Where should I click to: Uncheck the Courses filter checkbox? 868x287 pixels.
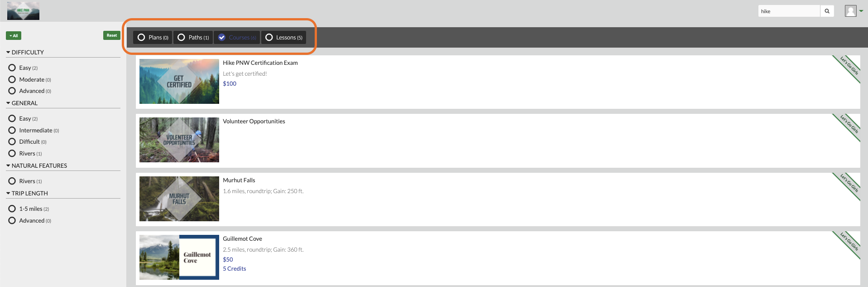coord(222,37)
